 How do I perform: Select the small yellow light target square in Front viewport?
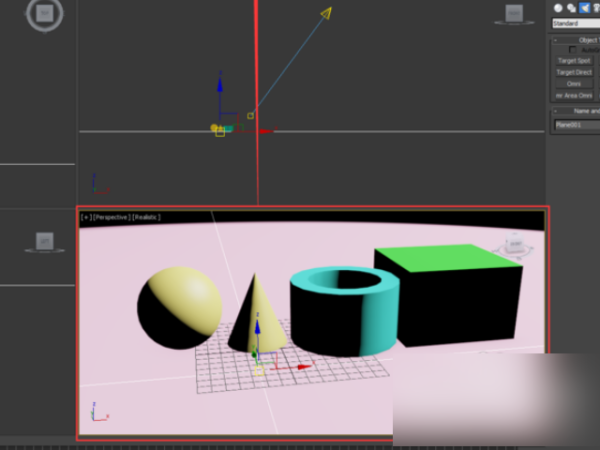point(251,116)
